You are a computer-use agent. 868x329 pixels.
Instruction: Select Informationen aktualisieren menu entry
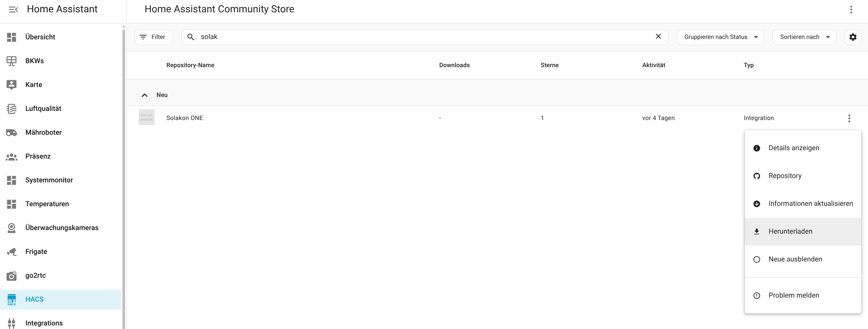pyautogui.click(x=803, y=203)
